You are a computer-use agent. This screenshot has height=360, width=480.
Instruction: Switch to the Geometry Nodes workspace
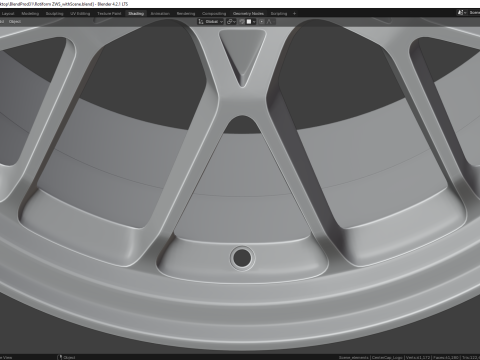tap(248, 14)
